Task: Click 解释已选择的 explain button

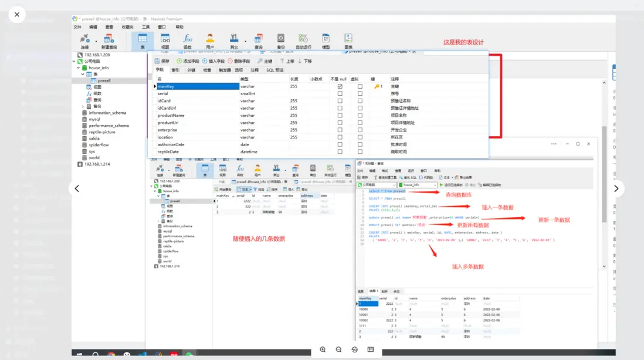Action: [490, 185]
